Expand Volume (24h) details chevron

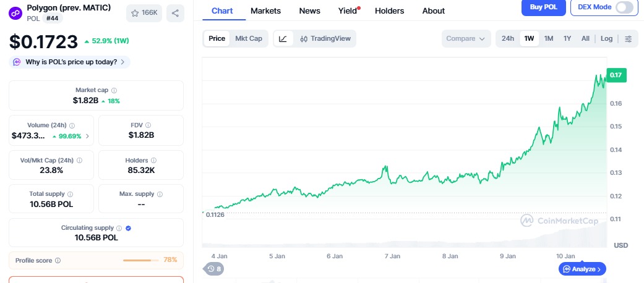pyautogui.click(x=87, y=136)
